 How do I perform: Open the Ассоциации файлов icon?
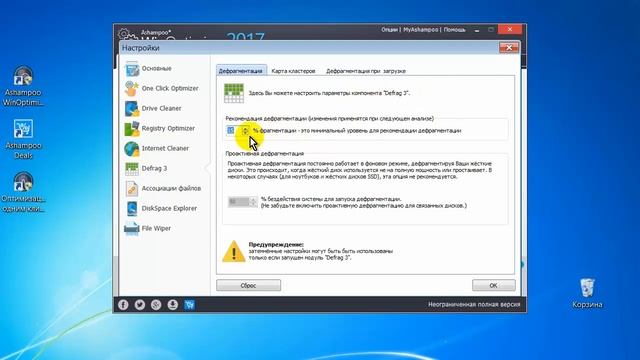click(x=132, y=189)
